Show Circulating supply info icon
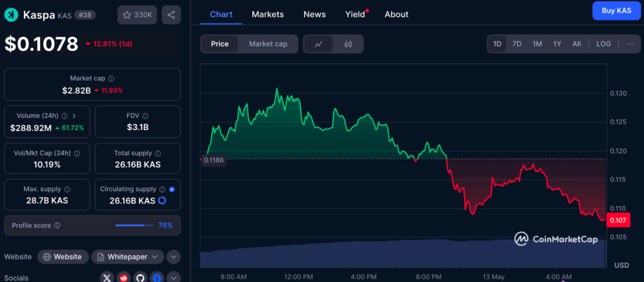The image size is (644, 282). coord(162,190)
